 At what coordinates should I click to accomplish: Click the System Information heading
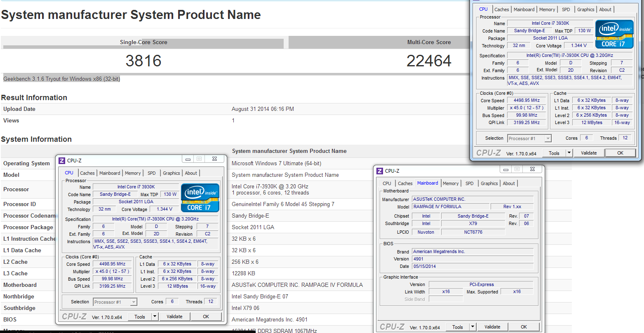coord(36,139)
